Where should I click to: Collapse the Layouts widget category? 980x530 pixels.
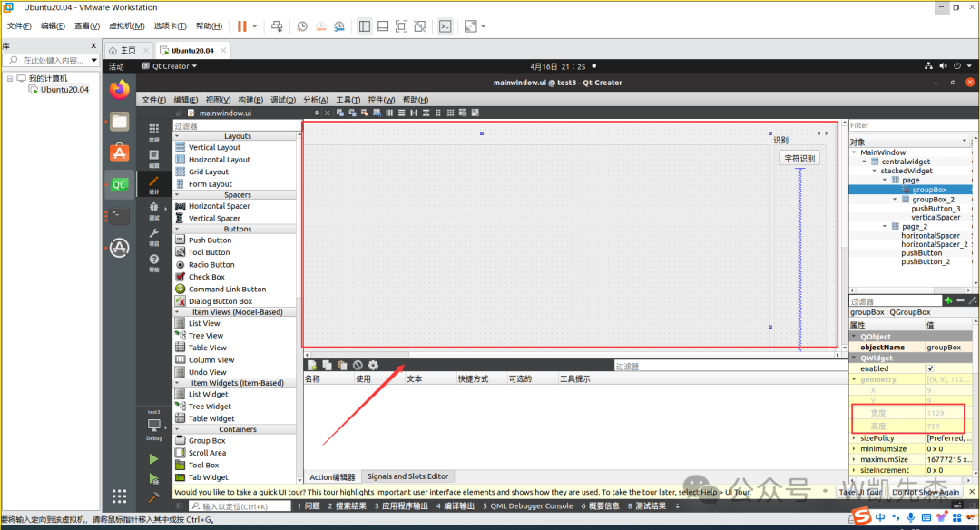click(177, 136)
